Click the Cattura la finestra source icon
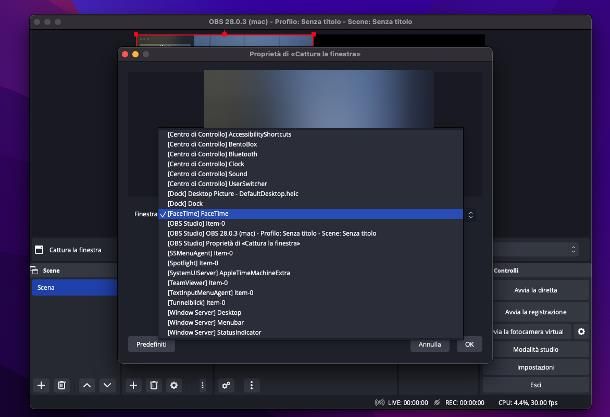Screen dimensions: 610x417 click(x=39, y=250)
